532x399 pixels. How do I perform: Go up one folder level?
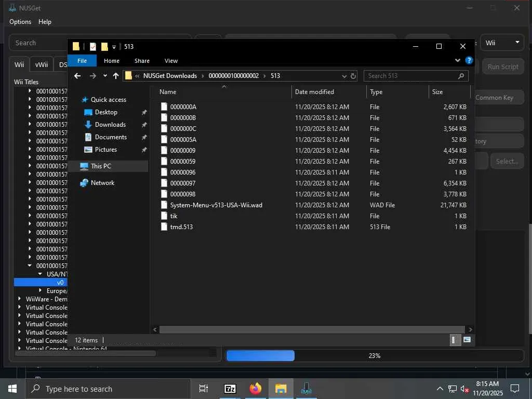[x=116, y=76]
